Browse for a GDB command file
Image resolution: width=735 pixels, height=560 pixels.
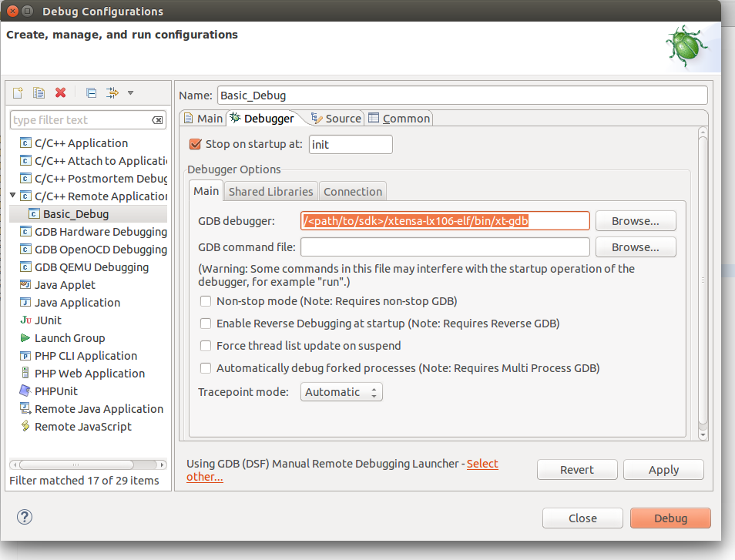[635, 246]
